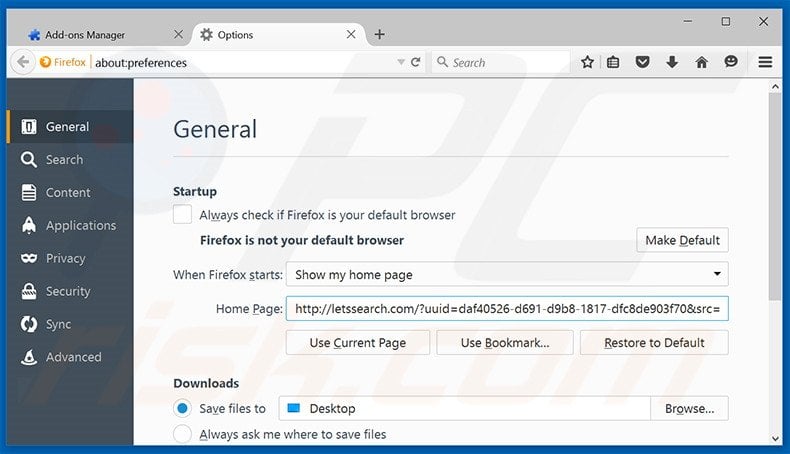The width and height of the screenshot is (790, 454).
Task: Click the Desktop download folder field
Action: point(465,409)
